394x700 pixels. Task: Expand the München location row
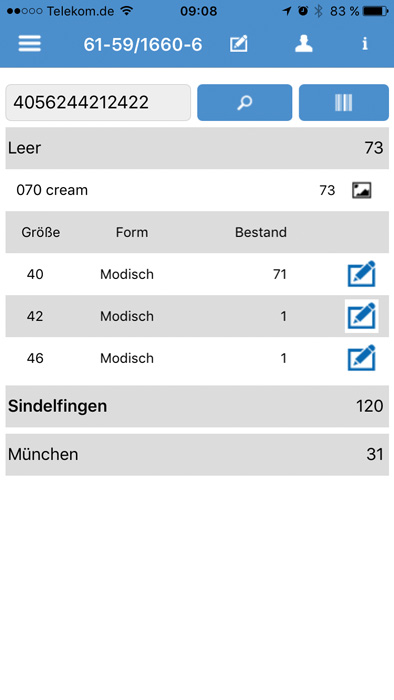coord(197,454)
